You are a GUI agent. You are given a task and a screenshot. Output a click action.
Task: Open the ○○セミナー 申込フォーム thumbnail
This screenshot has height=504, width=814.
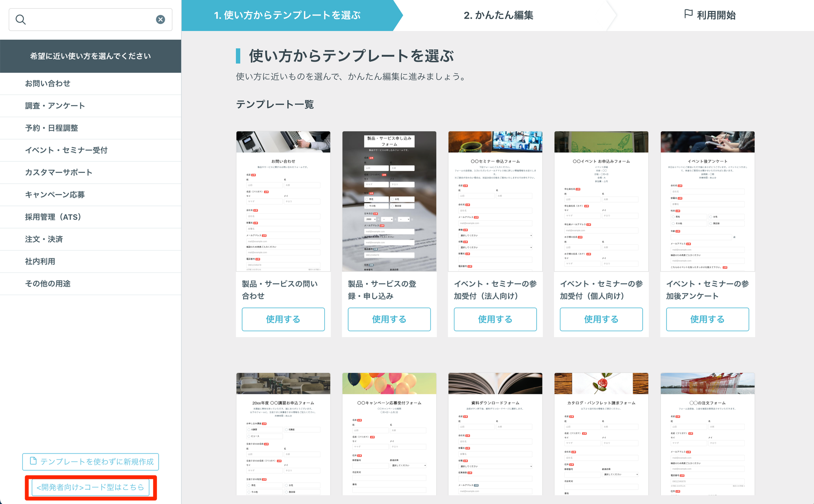pyautogui.click(x=495, y=201)
